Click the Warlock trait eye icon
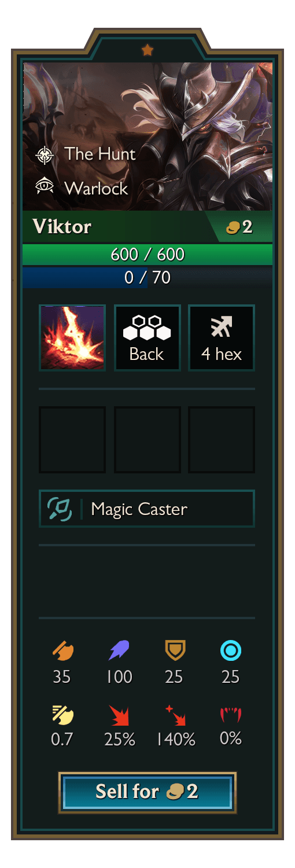The height and width of the screenshot is (868, 295). (45, 187)
